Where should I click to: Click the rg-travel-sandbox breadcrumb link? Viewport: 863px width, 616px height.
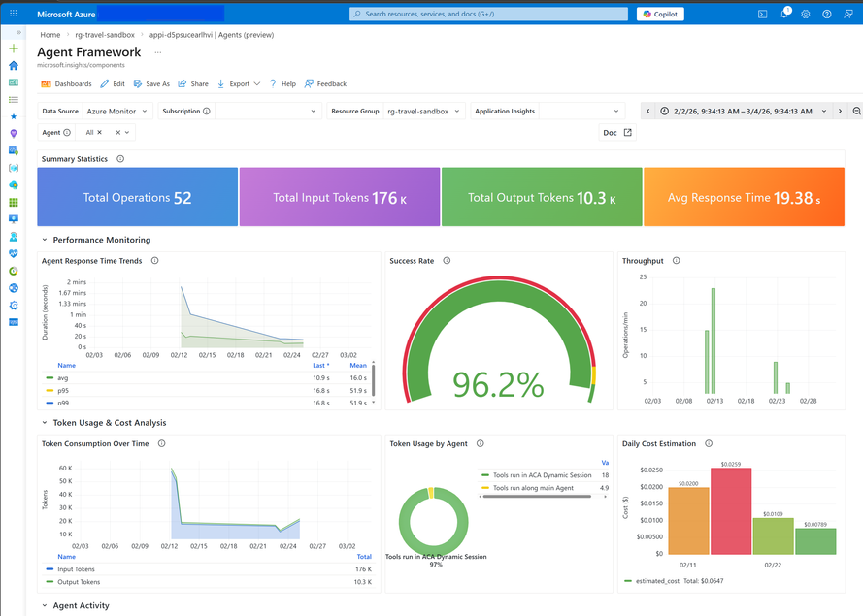click(105, 35)
